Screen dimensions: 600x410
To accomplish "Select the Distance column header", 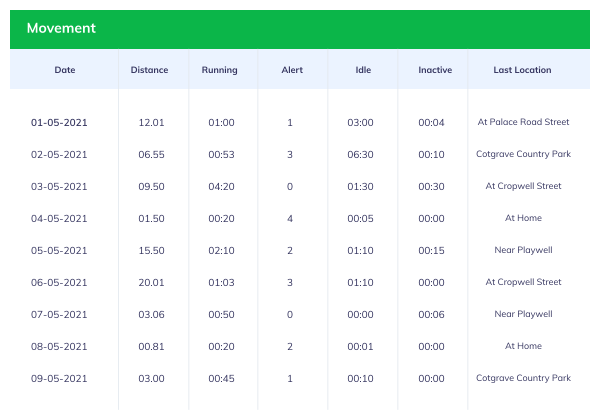I will 149,70.
